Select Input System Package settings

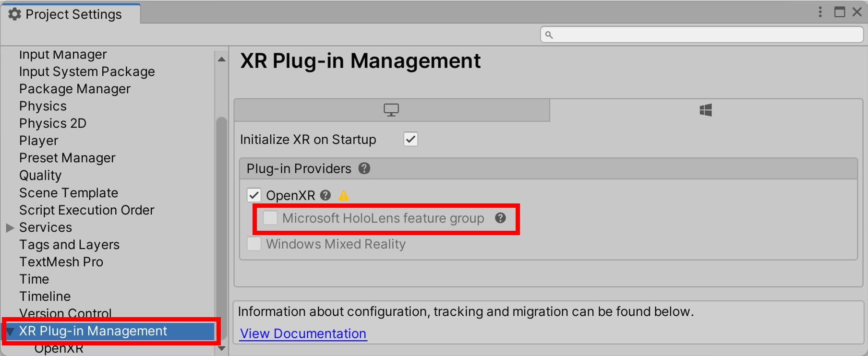click(x=87, y=71)
